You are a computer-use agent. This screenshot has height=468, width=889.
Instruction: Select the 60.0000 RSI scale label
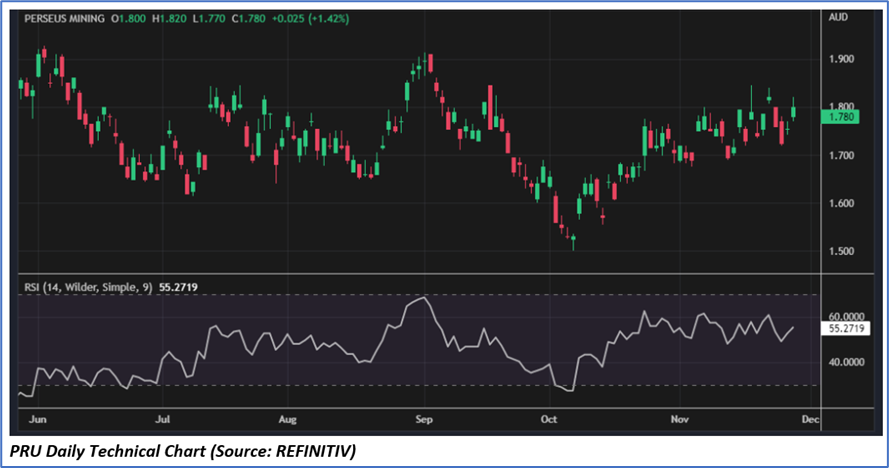click(x=844, y=314)
